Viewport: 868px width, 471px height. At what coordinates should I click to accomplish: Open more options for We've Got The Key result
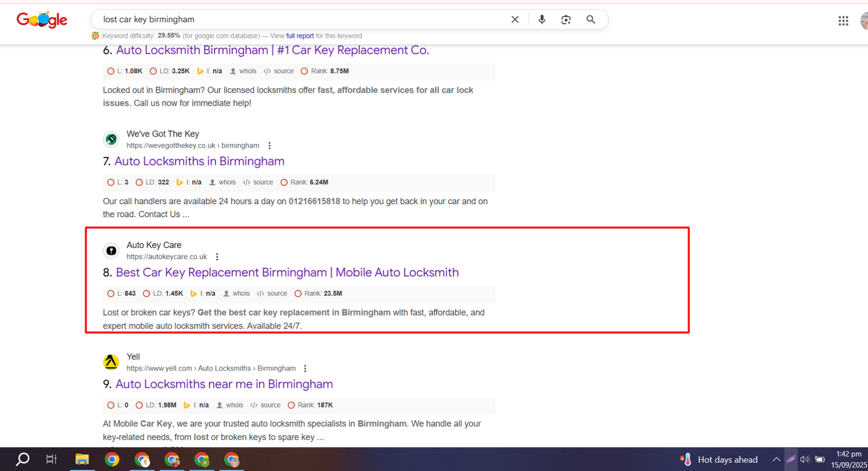270,145
